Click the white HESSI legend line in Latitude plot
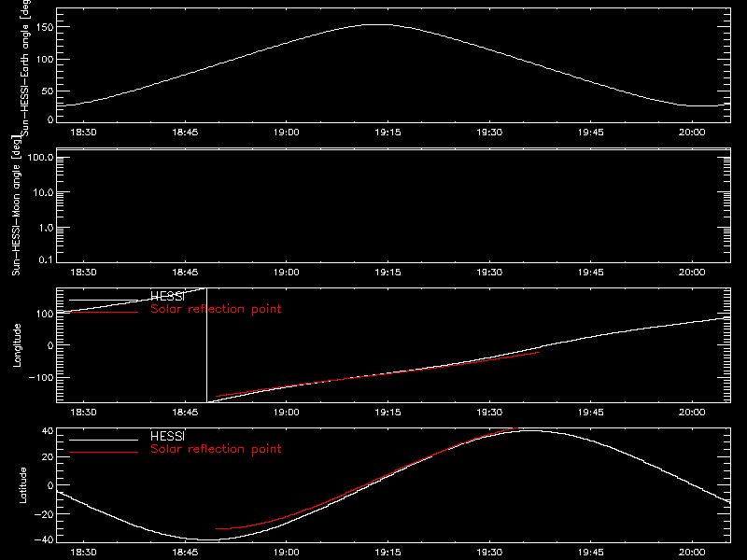747x560 pixels. click(x=104, y=440)
